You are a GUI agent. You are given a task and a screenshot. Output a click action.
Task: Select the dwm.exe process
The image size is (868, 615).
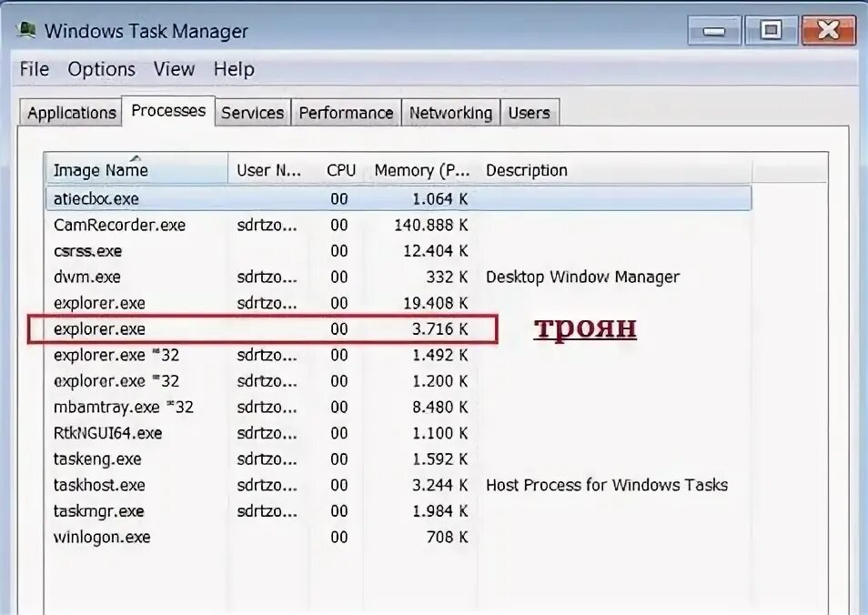[398, 277]
